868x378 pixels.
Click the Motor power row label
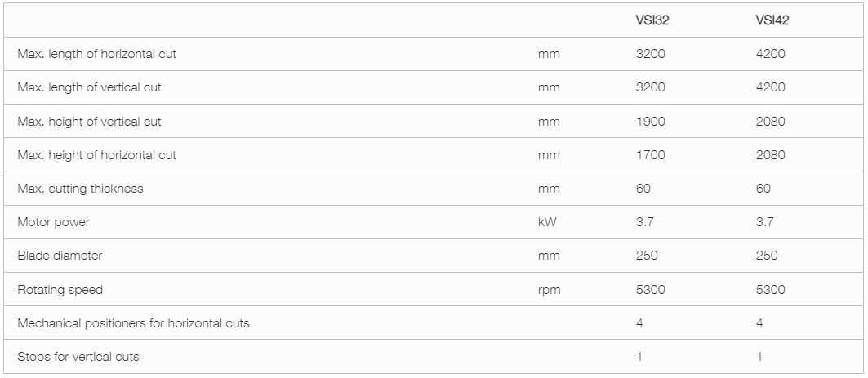pos(53,223)
